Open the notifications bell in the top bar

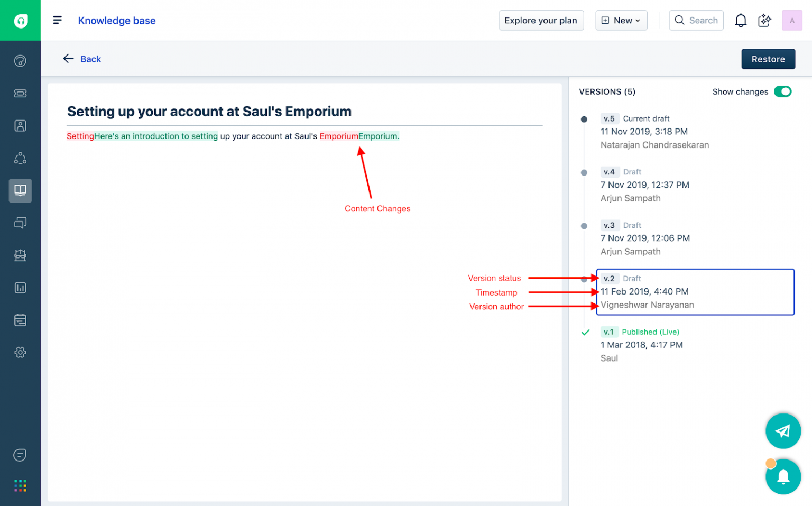(741, 20)
